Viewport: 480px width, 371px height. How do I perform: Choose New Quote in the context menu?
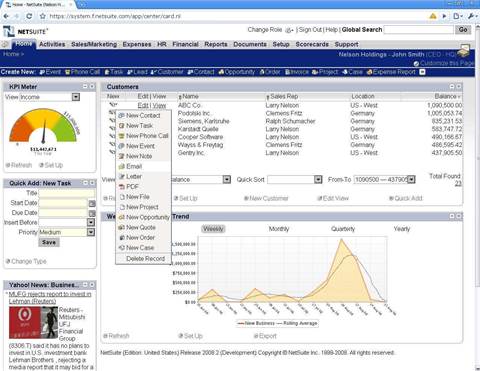(x=143, y=227)
